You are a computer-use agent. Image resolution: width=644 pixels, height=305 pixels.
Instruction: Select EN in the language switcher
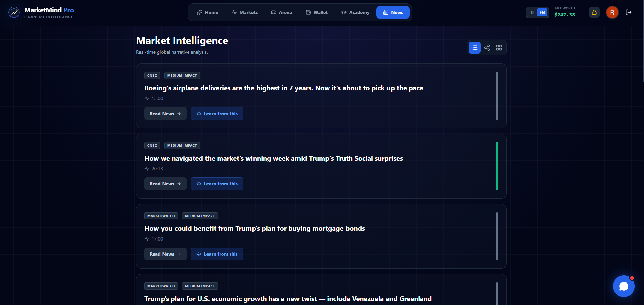tap(542, 12)
